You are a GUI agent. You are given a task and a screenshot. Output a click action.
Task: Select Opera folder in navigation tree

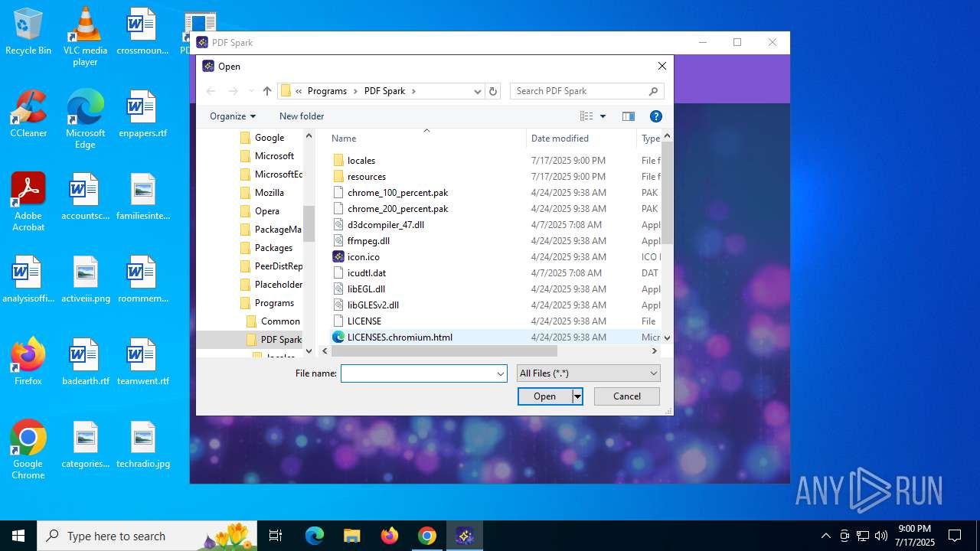[267, 211]
